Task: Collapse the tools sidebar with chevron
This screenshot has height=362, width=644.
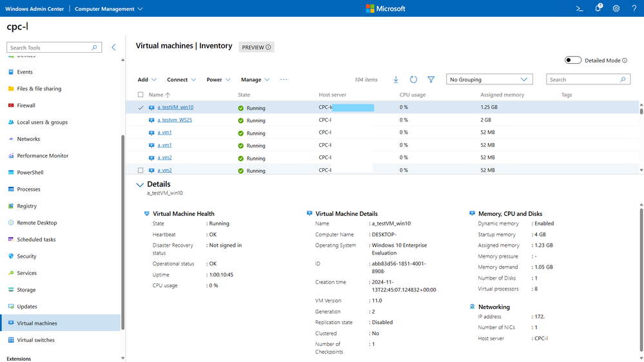Action: pos(114,48)
